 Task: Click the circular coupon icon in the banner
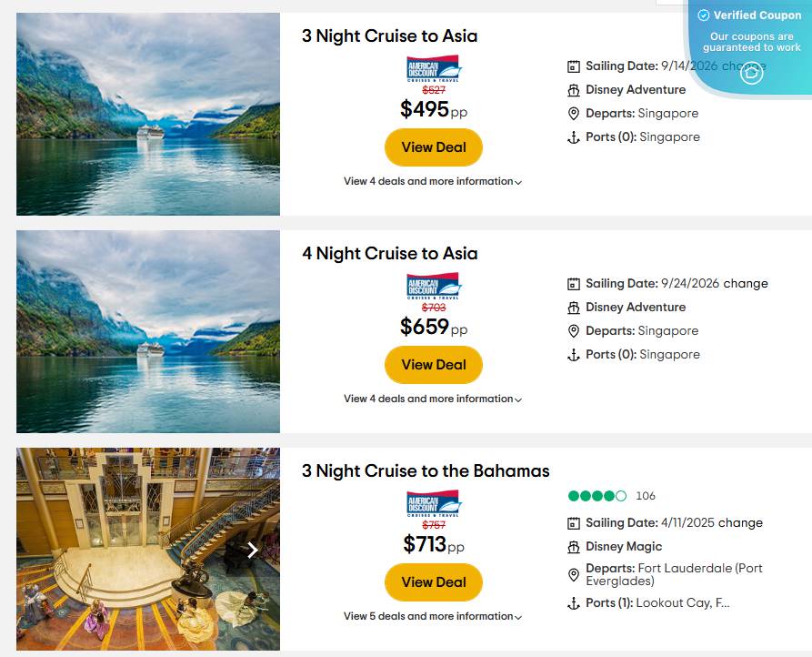click(x=751, y=72)
